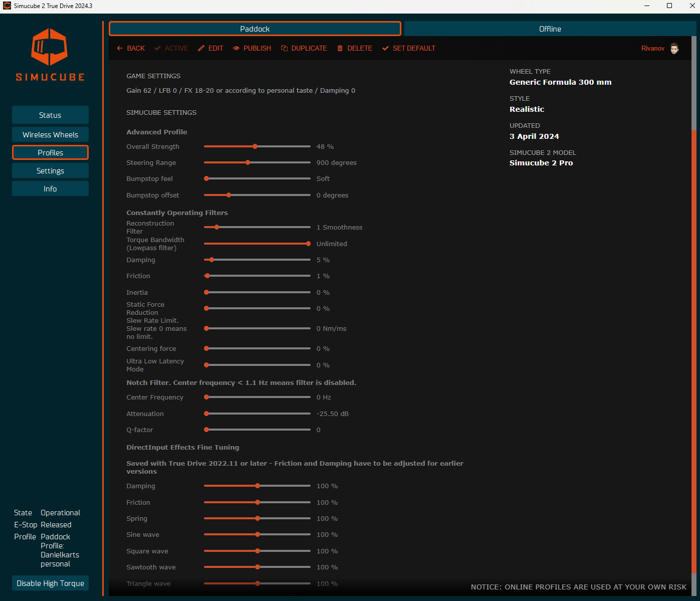The width and height of the screenshot is (700, 601).
Task: Click the app icon in title bar
Action: [x=7, y=6]
